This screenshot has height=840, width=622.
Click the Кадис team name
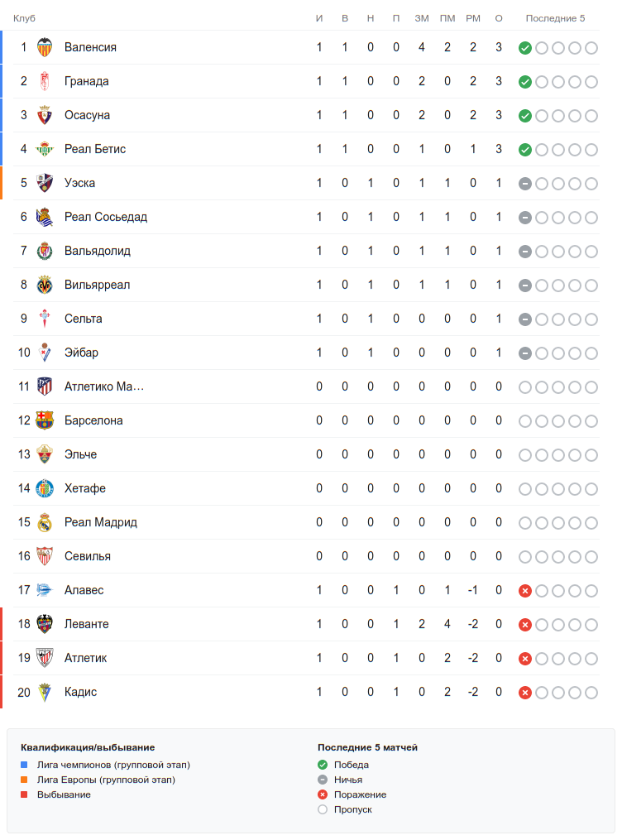(81, 692)
